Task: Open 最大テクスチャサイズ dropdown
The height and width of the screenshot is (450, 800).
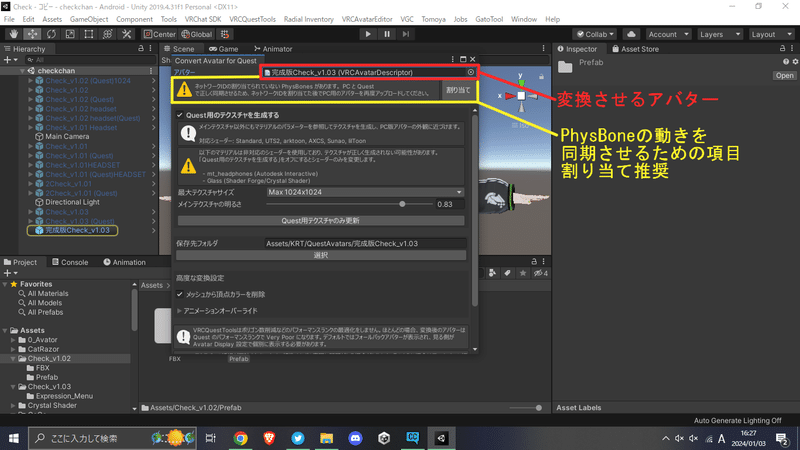Action: coord(365,192)
